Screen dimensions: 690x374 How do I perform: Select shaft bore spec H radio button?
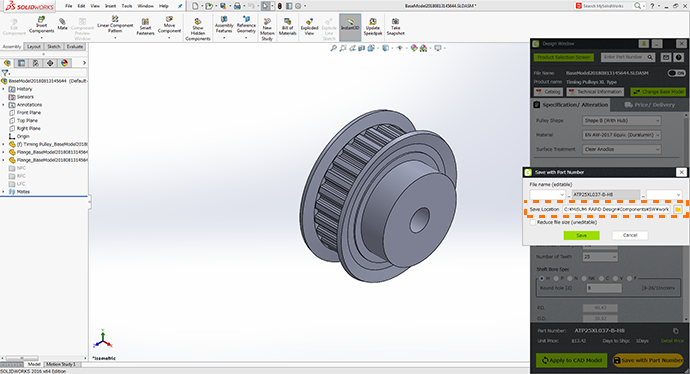point(542,279)
